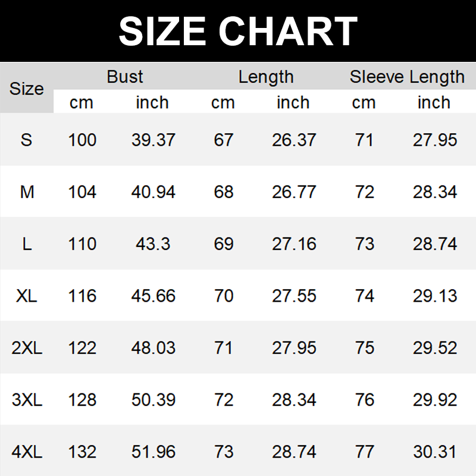Click the S size row label
The height and width of the screenshot is (476, 476).
coord(27,140)
